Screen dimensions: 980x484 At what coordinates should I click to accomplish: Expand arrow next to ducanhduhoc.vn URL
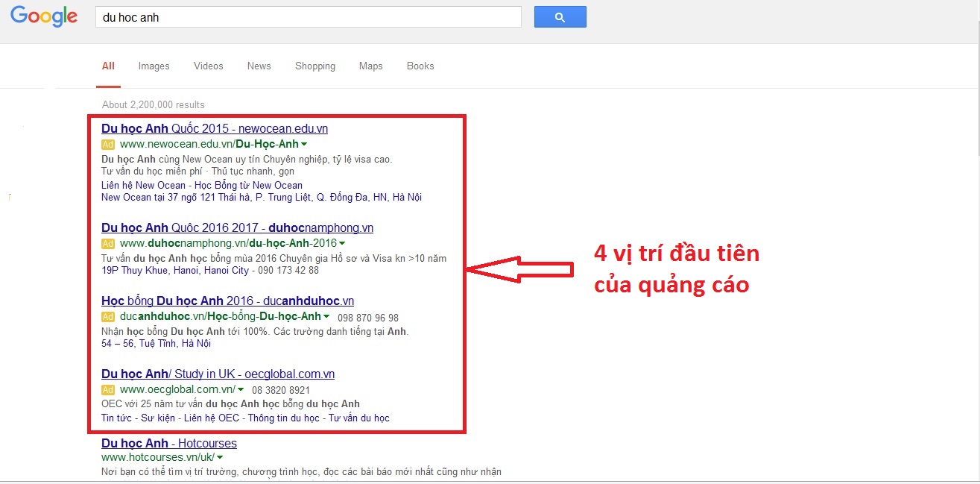[x=327, y=316]
